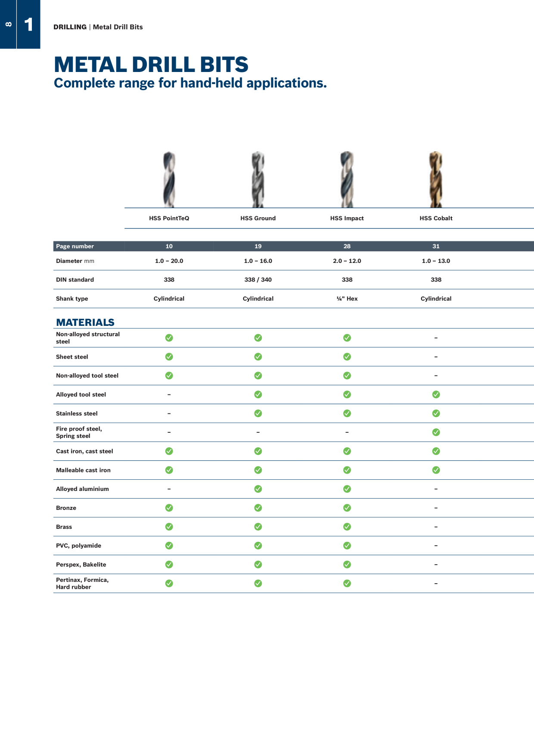Click PointTeQ checkmark for Cast iron, cast steel
534x756 pixels.
click(169, 451)
